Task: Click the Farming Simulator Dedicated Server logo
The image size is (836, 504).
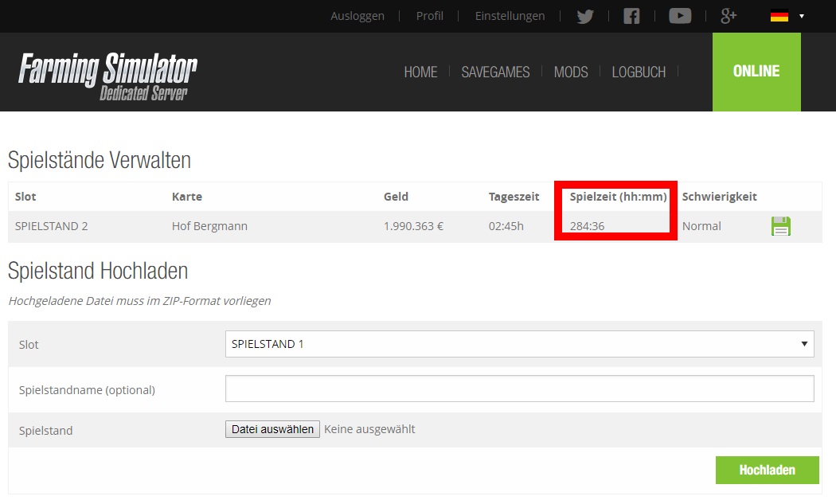Action: point(107,76)
